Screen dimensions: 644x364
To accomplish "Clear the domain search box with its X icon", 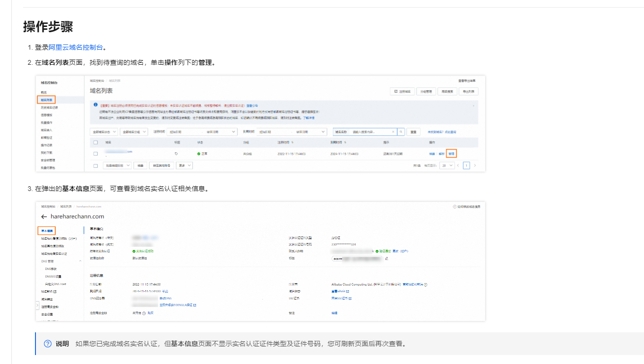I will (393, 132).
